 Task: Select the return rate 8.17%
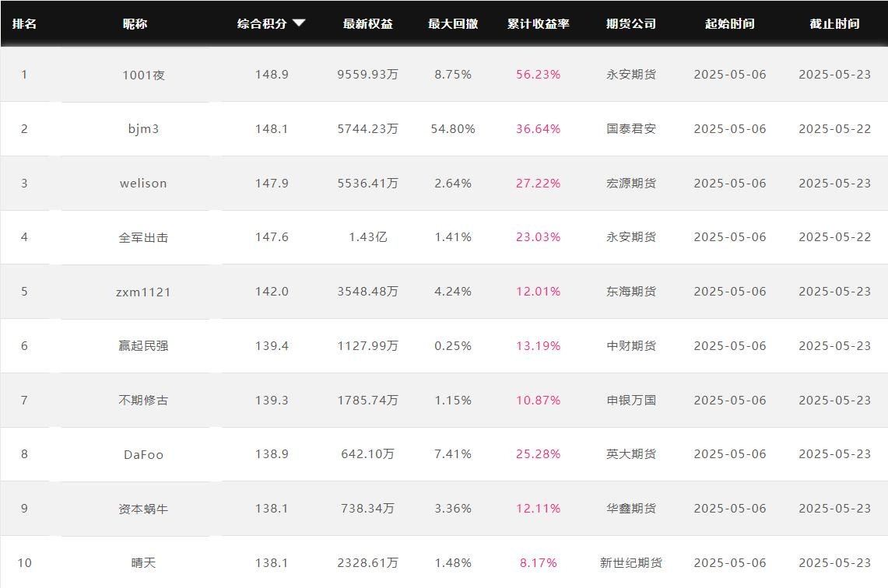pyautogui.click(x=538, y=562)
